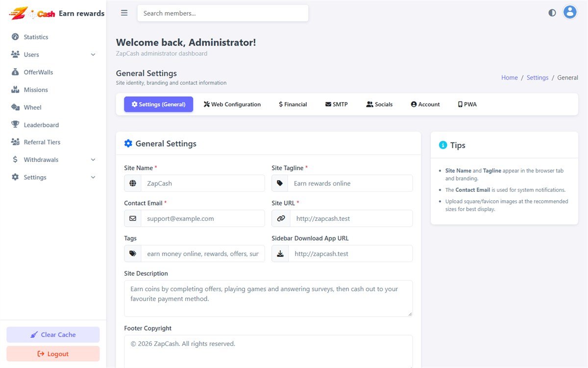Switch the dark/light theme toggle
Viewport: 588px width, 368px height.
pos(552,13)
